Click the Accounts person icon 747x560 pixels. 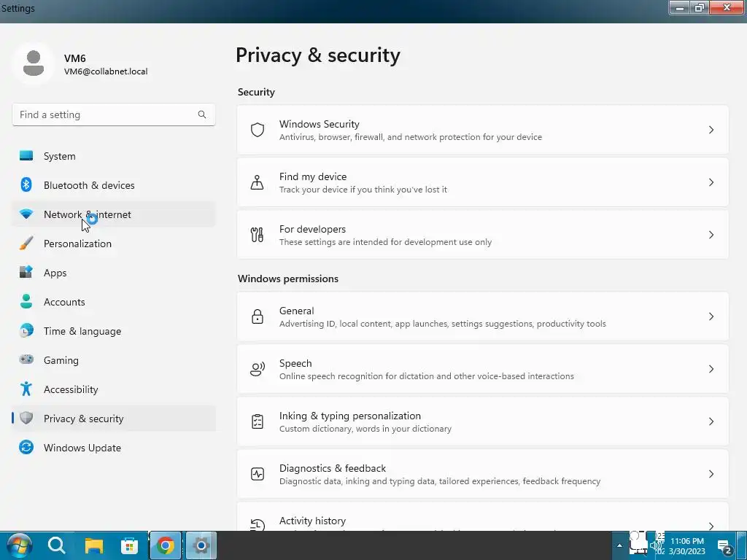pos(26,301)
